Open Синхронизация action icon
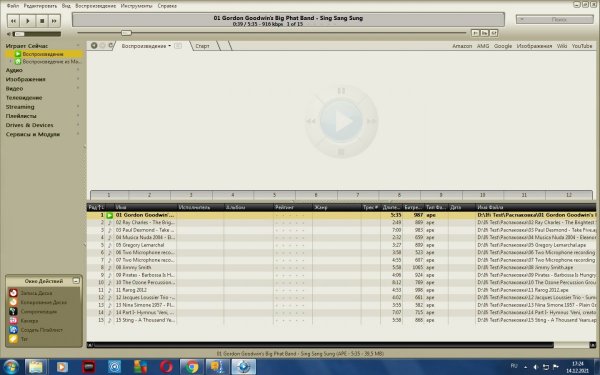The image size is (600, 375). pos(13,311)
